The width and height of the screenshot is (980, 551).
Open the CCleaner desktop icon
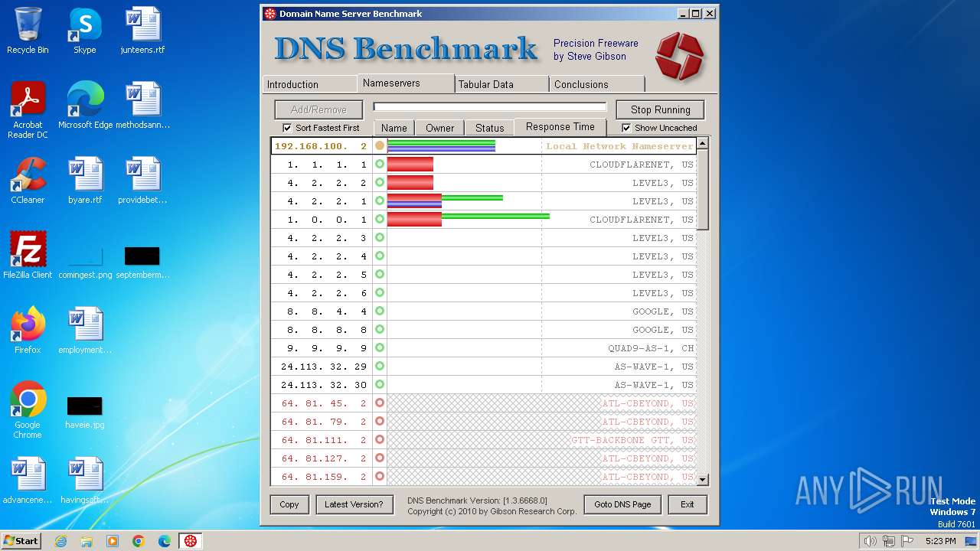pos(28,181)
